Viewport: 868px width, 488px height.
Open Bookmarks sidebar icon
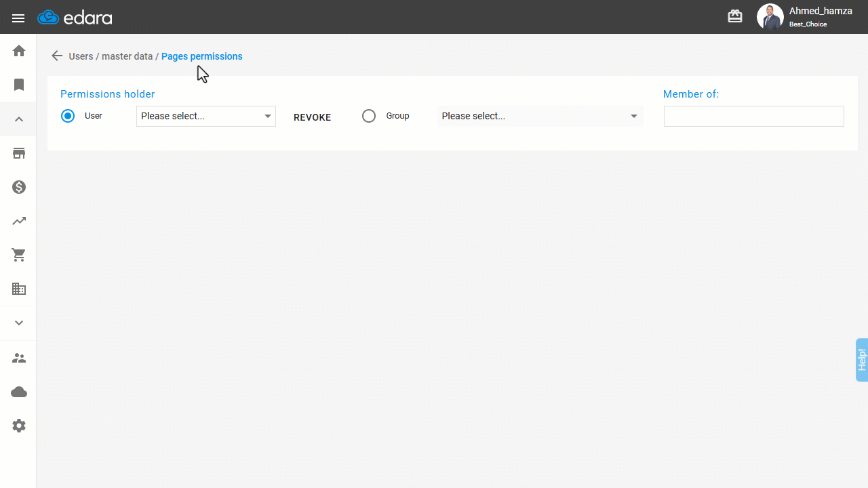(x=19, y=85)
